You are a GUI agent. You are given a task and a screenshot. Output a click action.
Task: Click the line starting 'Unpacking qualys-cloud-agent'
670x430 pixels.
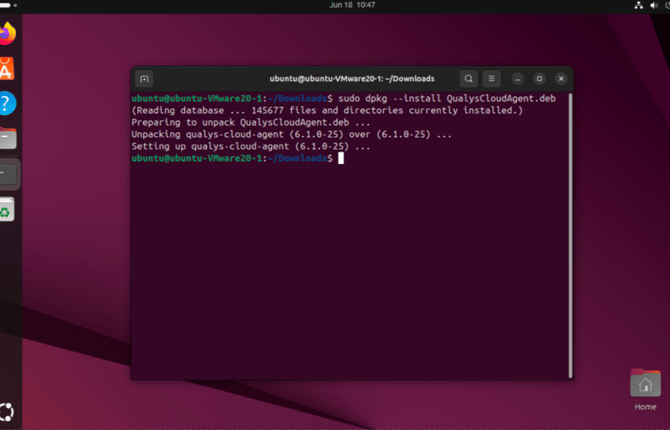pos(291,135)
